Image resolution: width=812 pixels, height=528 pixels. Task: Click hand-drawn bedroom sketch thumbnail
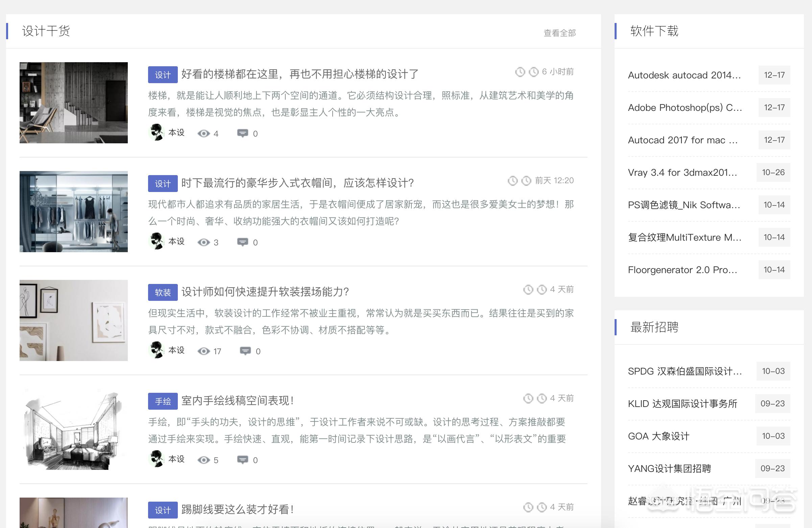point(74,429)
